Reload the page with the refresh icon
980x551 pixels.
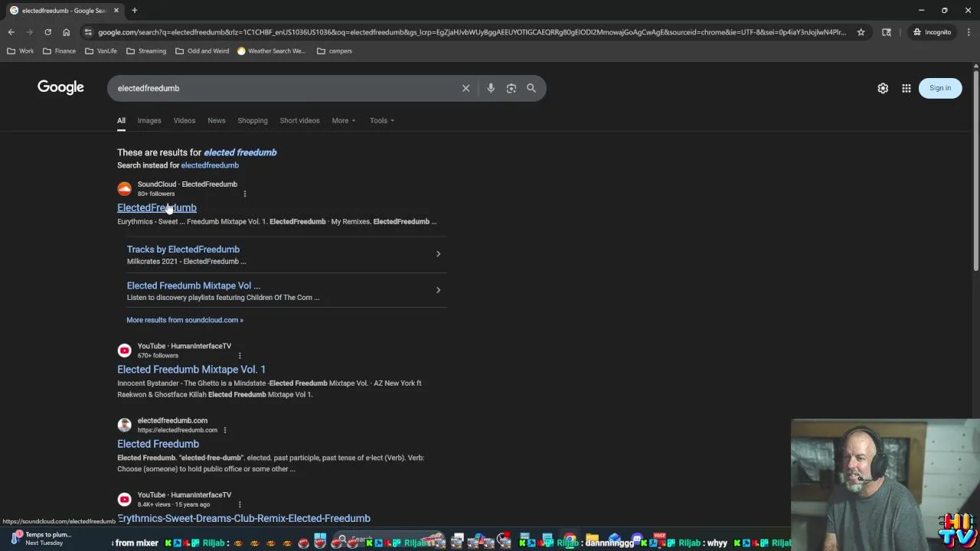pyautogui.click(x=47, y=32)
